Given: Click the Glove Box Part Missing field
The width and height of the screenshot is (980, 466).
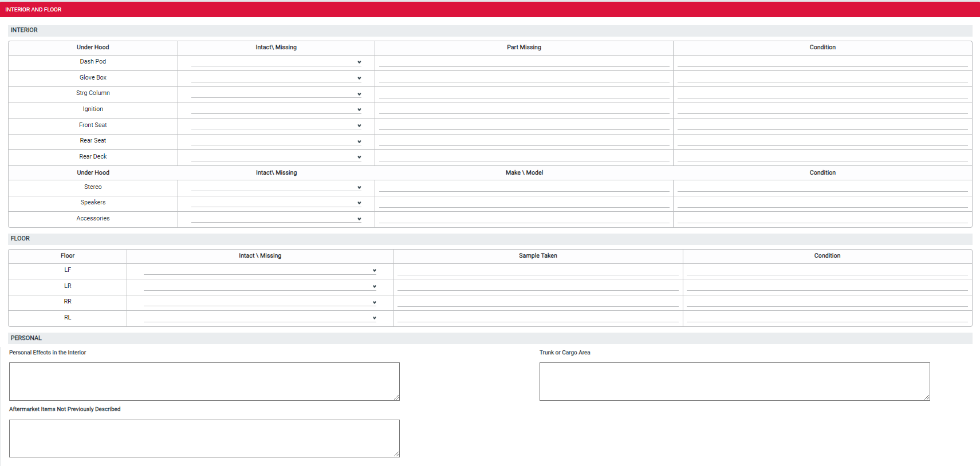Looking at the screenshot, I should pyautogui.click(x=524, y=78).
